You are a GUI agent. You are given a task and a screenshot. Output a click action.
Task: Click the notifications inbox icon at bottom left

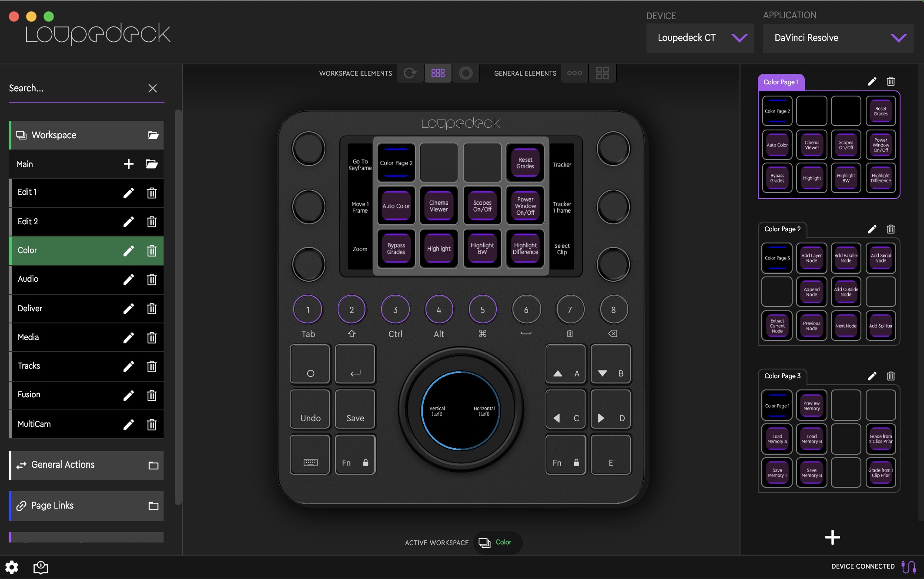41,567
